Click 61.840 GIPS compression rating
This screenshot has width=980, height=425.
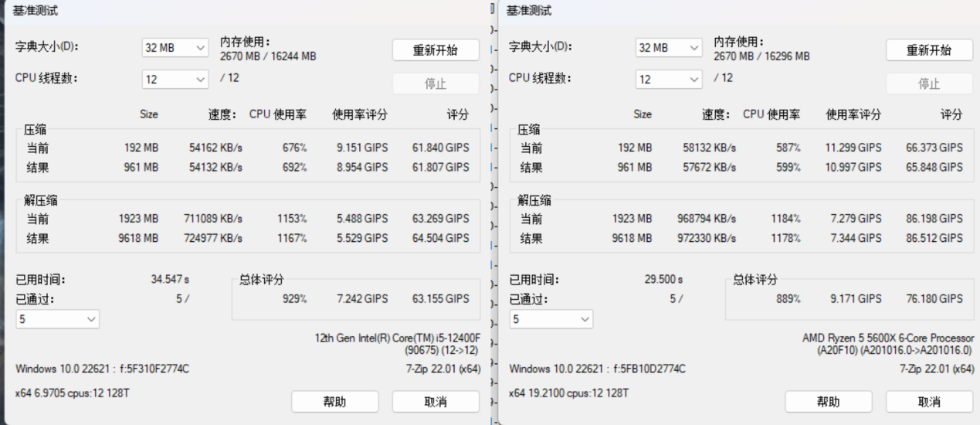[x=440, y=148]
